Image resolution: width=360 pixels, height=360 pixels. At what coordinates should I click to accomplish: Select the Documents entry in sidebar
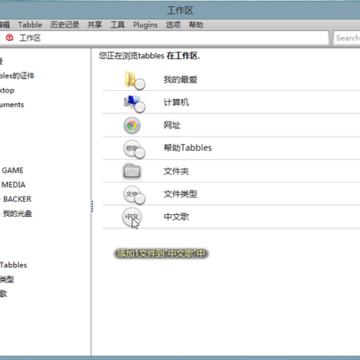12,105
